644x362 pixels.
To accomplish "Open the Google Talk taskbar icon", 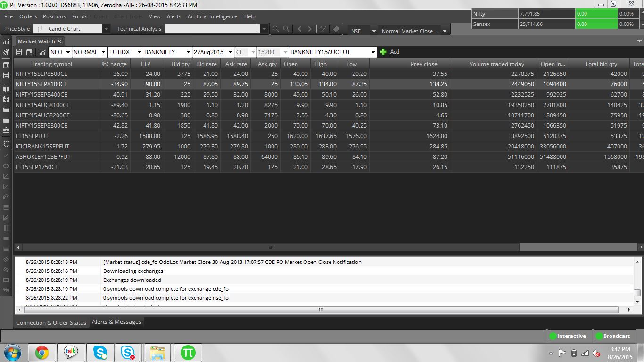I will coord(71,353).
